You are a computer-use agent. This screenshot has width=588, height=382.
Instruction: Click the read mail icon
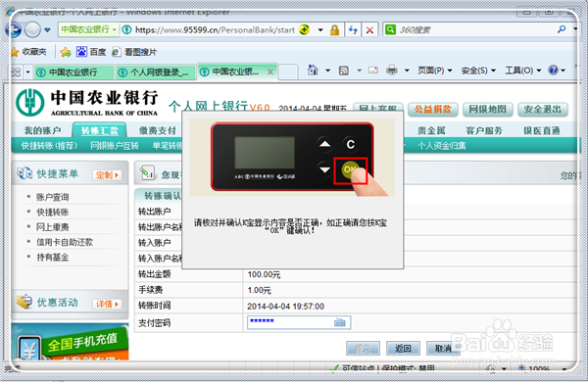[x=373, y=70]
